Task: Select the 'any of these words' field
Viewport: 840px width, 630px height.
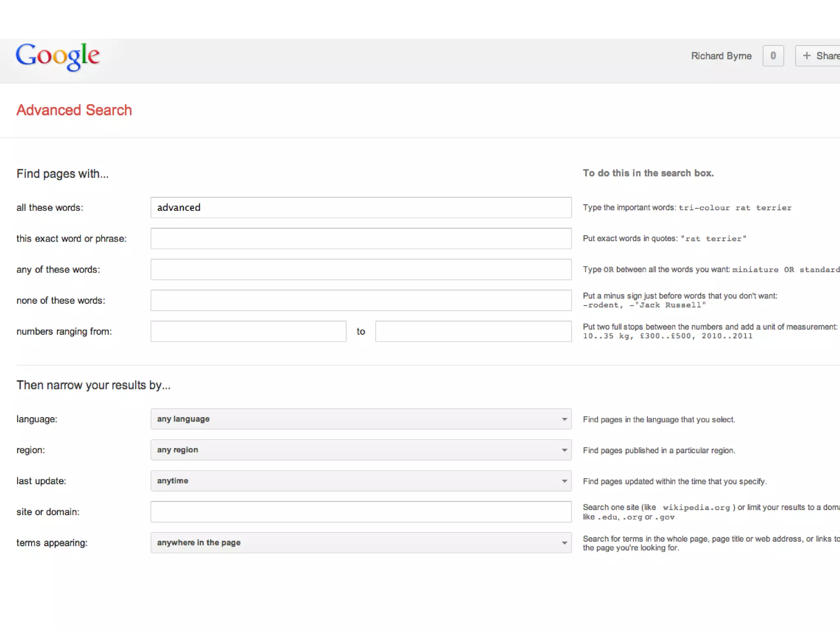Action: coord(361,269)
